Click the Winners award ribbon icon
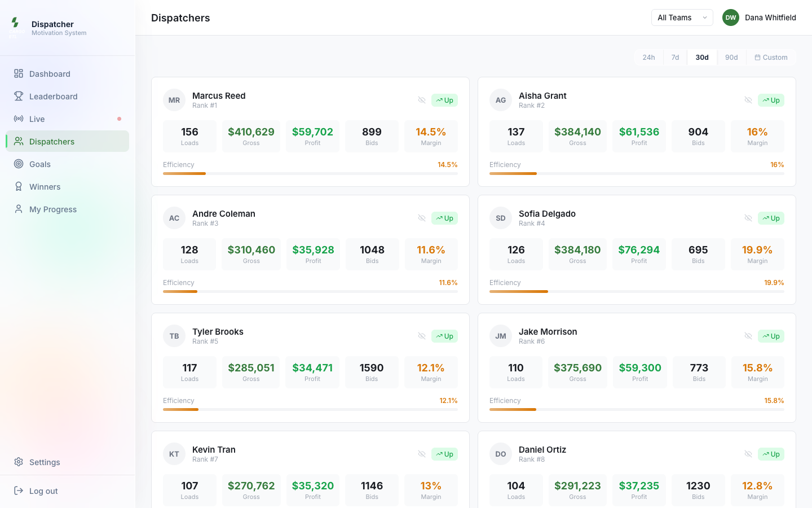Viewport: 812px width, 508px height. [19, 186]
